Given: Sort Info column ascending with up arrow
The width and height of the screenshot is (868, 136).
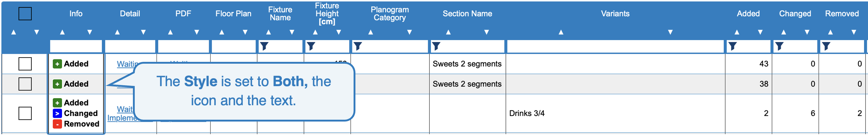Looking at the screenshot, I should pos(62,32).
